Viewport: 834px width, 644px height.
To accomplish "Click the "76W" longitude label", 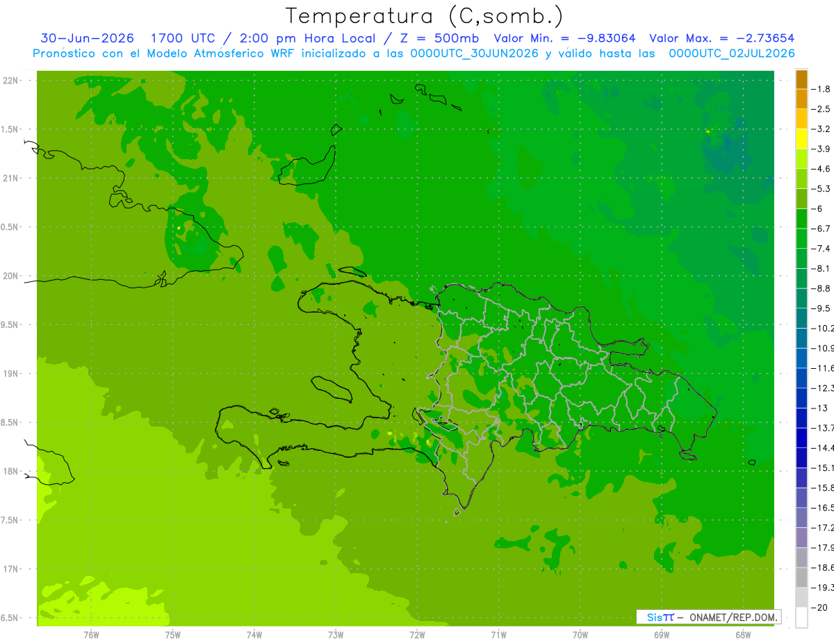I will pos(91,634).
